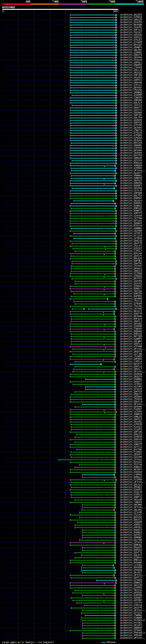Click hit label UniRef100_Q41963
The width and height of the screenshot is (146, 644).
point(131,77)
